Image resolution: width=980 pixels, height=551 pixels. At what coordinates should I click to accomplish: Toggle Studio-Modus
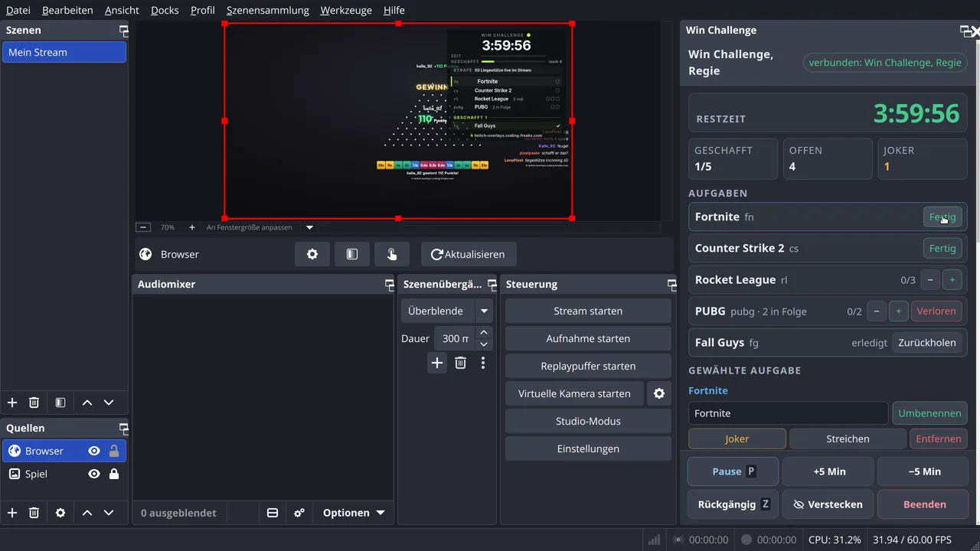pyautogui.click(x=588, y=421)
